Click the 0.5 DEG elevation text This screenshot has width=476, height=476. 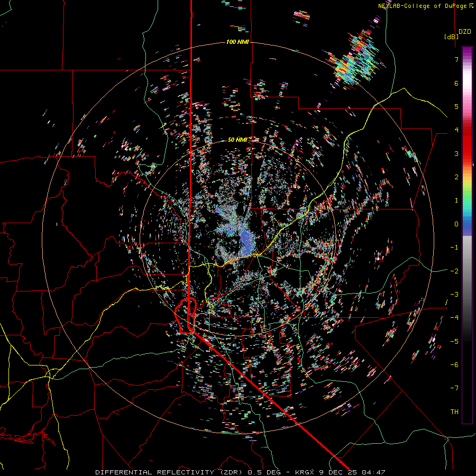[x=263, y=472]
